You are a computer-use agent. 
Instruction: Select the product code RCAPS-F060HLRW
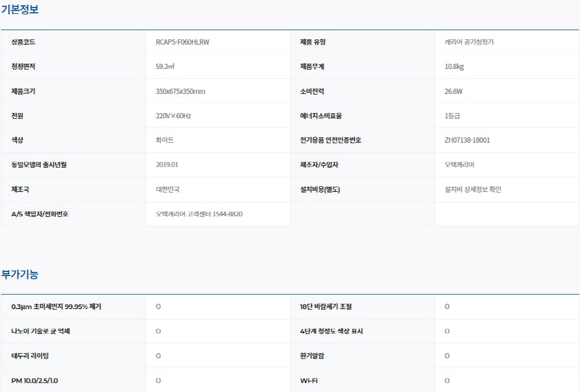click(182, 42)
